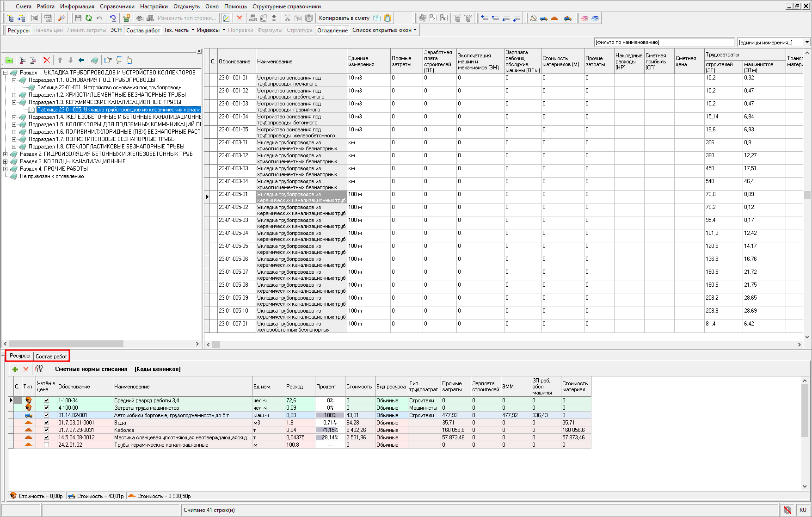This screenshot has width=812, height=517.
Task: Click the magnifier search icon in toolbar
Action: 61,18
